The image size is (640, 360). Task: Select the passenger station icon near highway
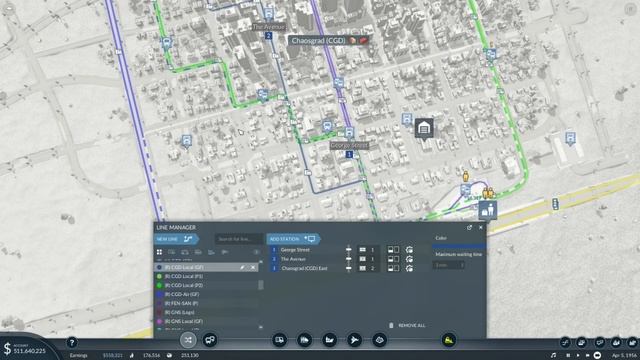488,210
